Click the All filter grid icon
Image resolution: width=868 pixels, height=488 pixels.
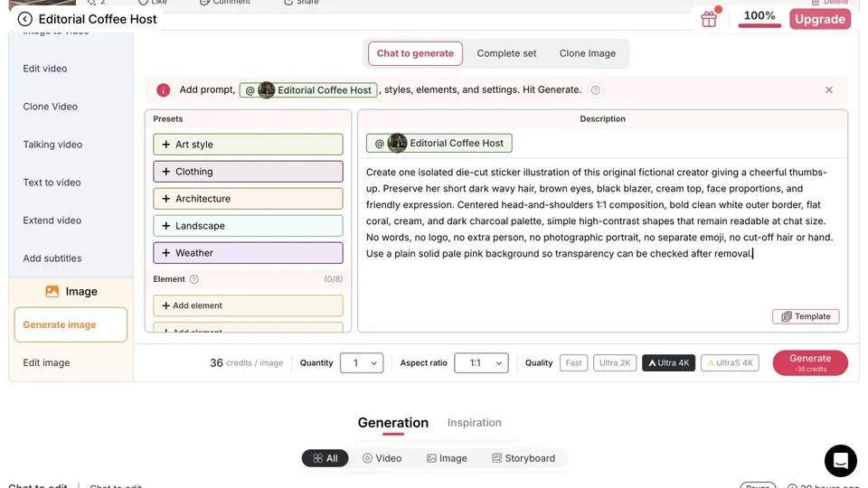tap(317, 458)
